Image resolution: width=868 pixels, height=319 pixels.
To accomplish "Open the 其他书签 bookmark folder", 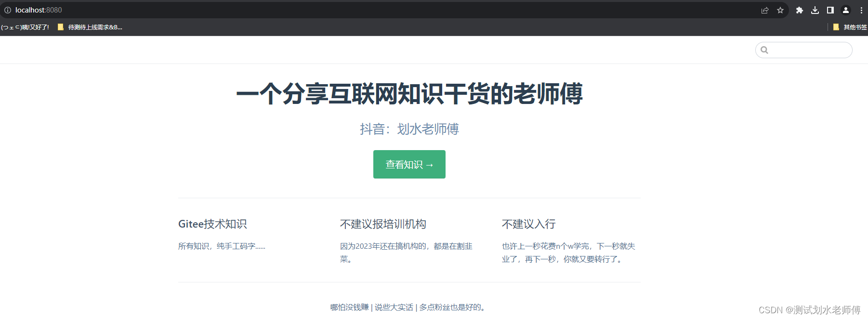I will coord(850,27).
